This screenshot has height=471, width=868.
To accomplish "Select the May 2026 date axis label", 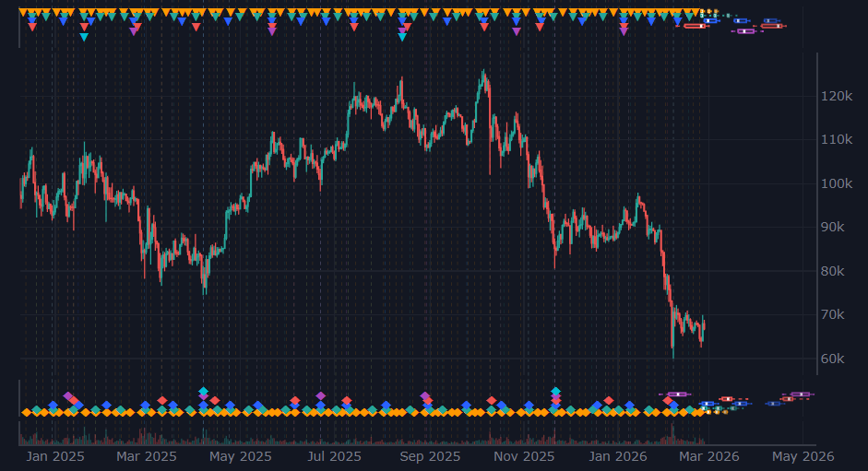I will coord(803,456).
